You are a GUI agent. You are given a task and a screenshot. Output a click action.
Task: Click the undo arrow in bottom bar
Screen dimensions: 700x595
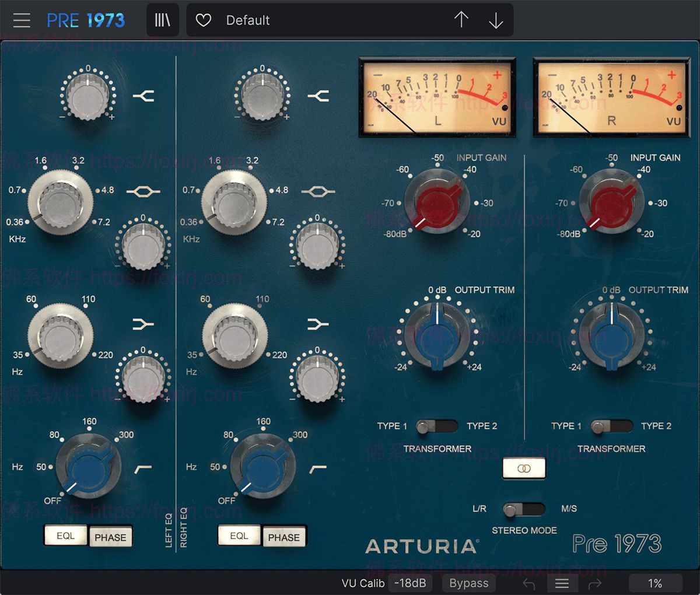pyautogui.click(x=529, y=583)
